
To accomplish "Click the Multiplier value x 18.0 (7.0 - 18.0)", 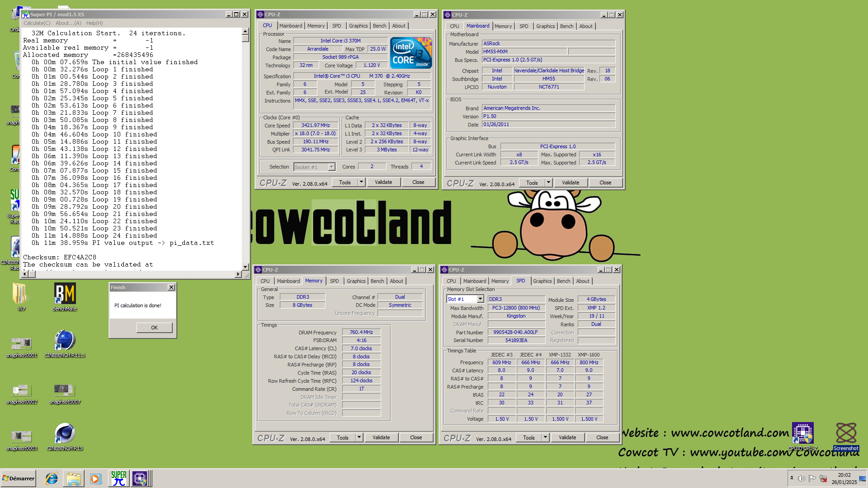I will point(316,134).
